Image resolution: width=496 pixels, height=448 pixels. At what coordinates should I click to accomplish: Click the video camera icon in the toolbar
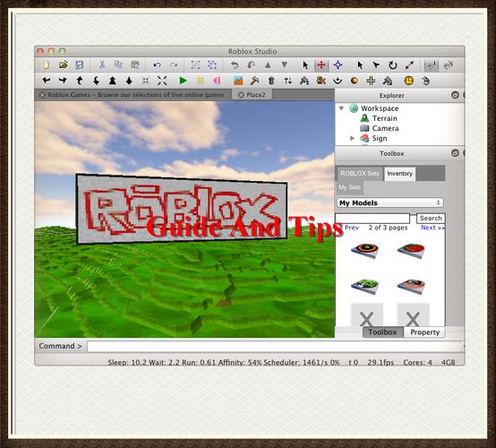[x=321, y=81]
